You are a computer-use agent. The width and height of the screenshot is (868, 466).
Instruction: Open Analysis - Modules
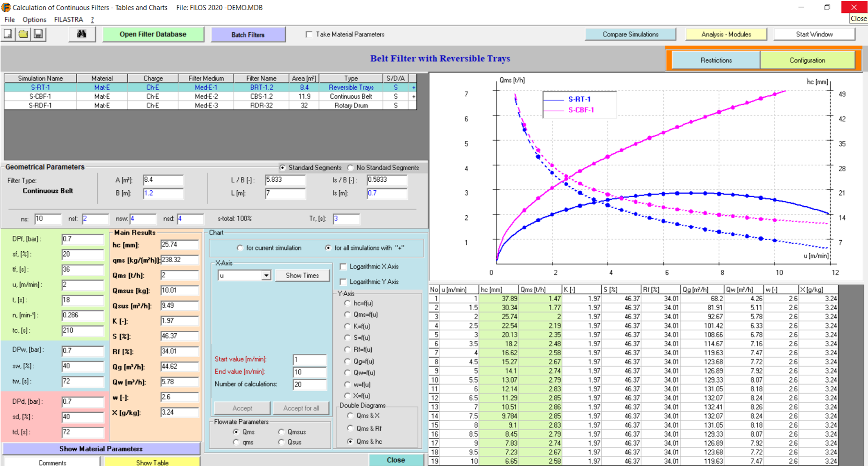point(726,34)
